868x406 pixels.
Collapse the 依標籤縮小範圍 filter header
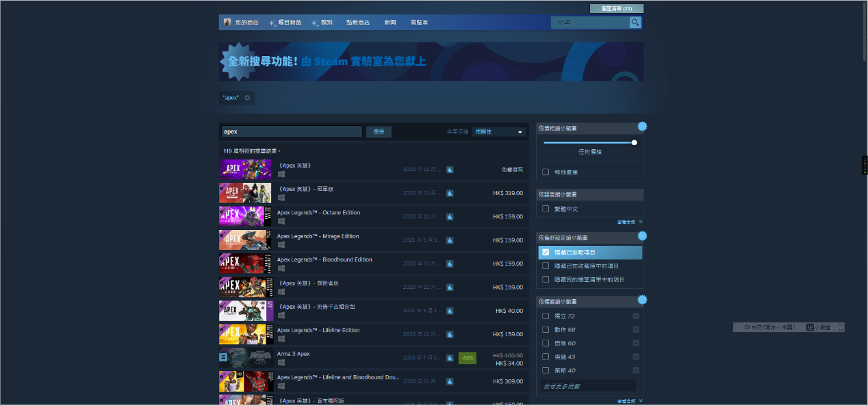(x=589, y=301)
